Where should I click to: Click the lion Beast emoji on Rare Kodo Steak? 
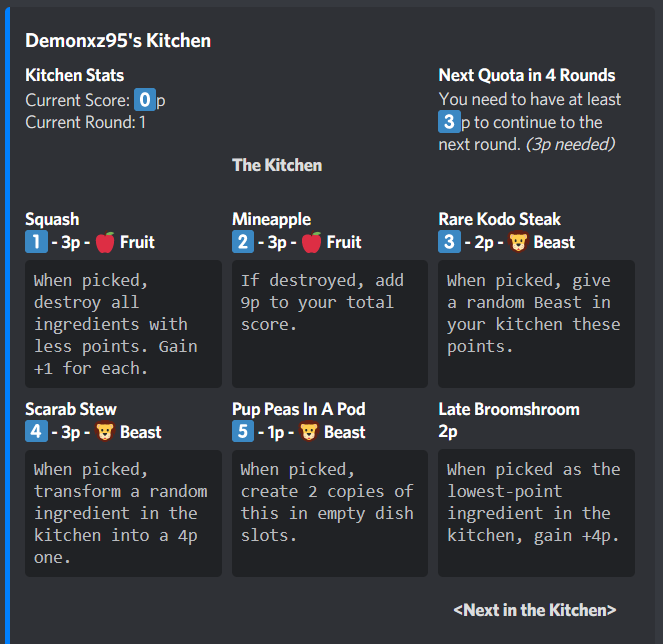[x=519, y=242]
